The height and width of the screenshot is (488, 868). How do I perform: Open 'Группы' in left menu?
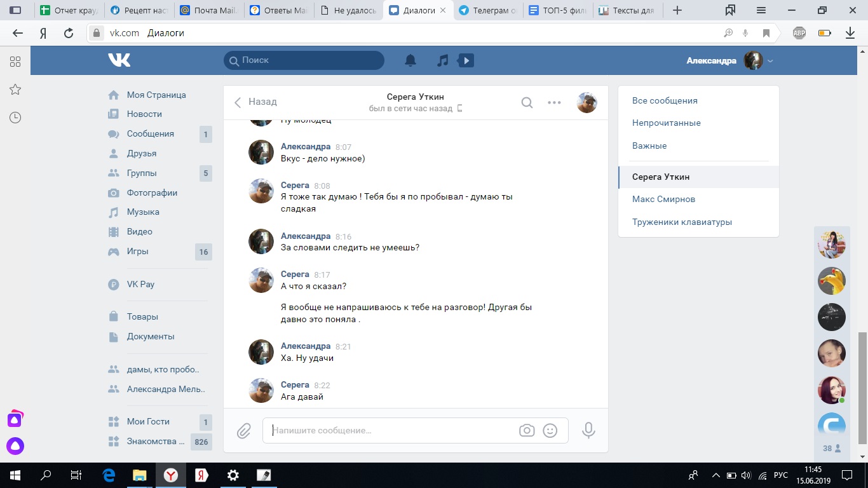(142, 173)
